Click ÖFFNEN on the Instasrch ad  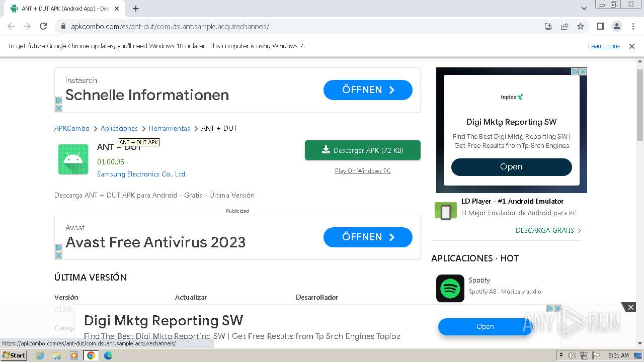pos(368,90)
